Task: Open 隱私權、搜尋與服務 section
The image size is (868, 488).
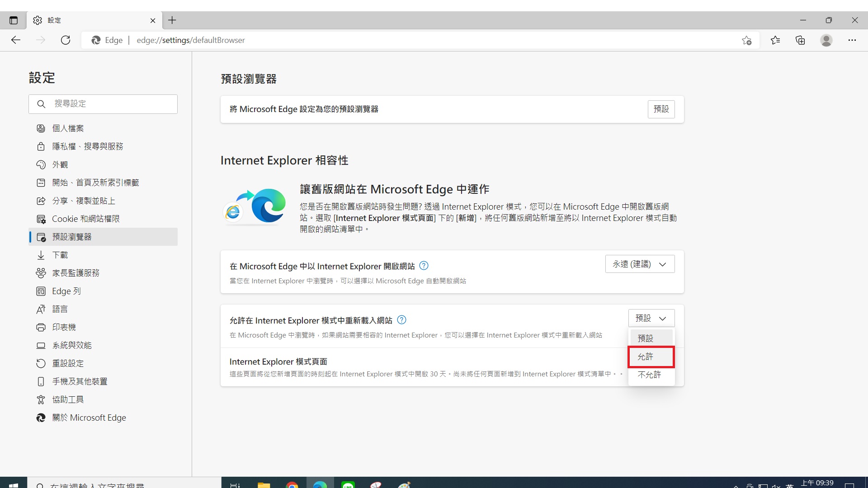Action: (104, 146)
